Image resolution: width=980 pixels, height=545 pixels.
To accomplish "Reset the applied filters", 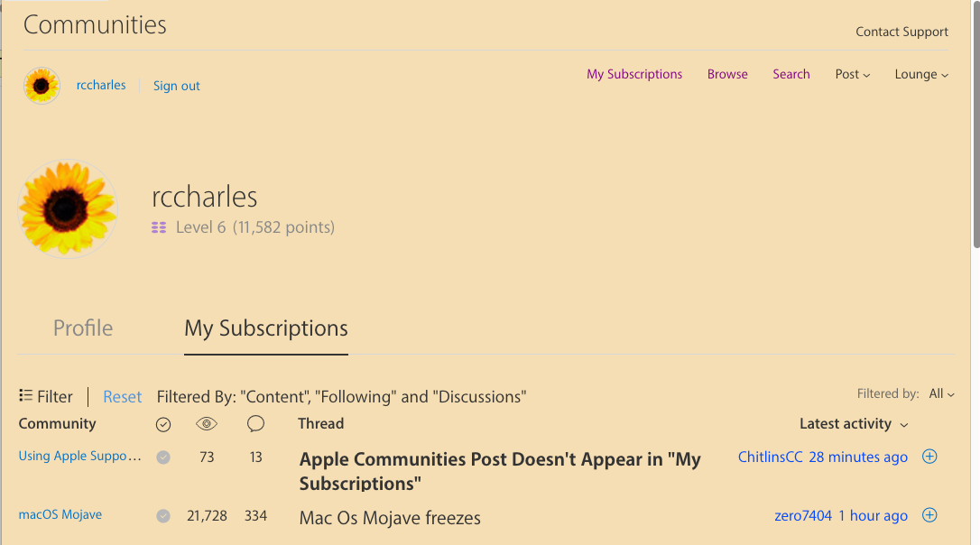I will (x=122, y=396).
